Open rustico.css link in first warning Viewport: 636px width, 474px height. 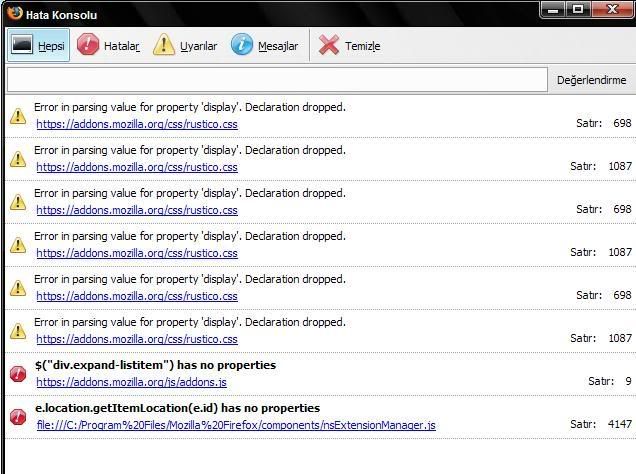coord(137,124)
